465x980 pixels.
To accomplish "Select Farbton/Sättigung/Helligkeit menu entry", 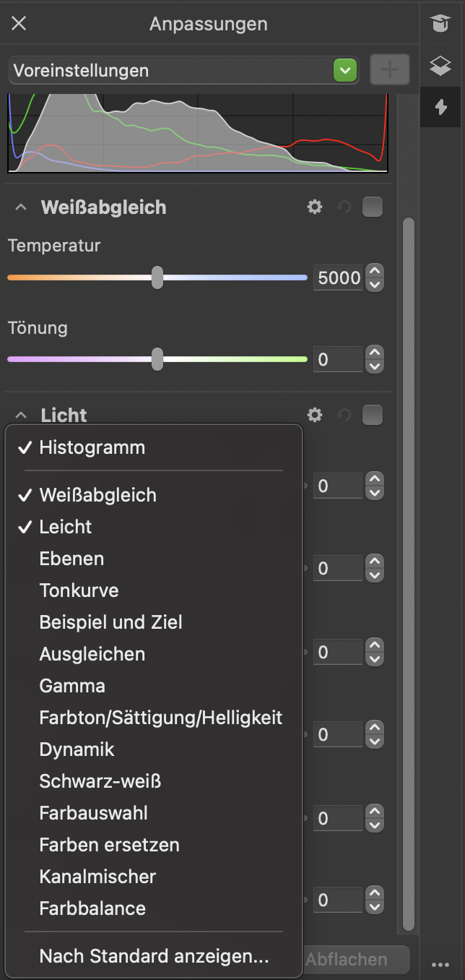I will click(160, 718).
